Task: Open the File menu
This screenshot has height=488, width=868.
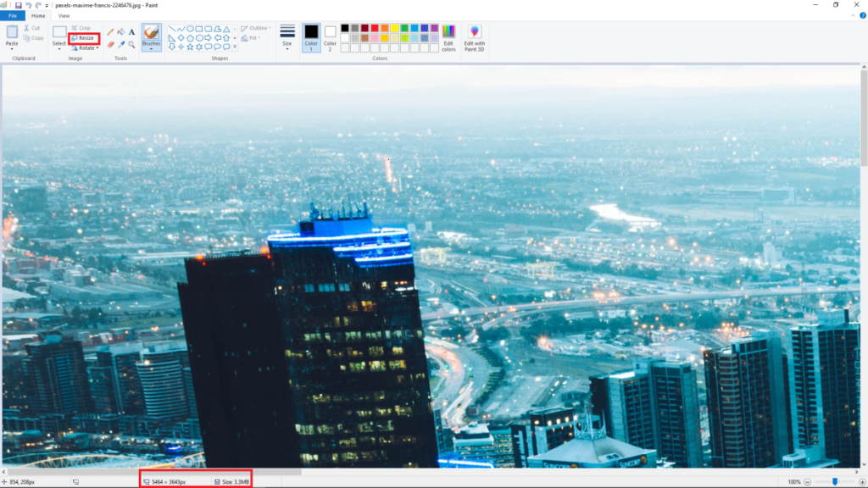Action: tap(13, 15)
